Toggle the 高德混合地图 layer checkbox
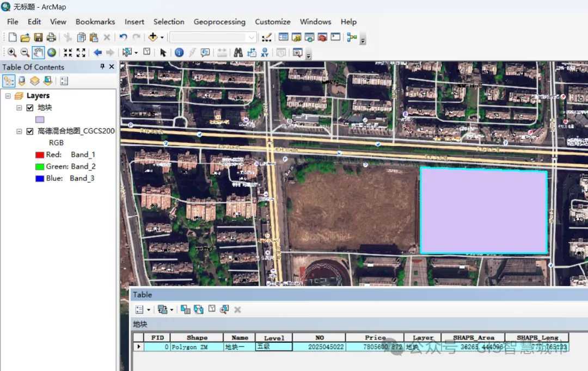The height and width of the screenshot is (371, 588). pyautogui.click(x=30, y=131)
